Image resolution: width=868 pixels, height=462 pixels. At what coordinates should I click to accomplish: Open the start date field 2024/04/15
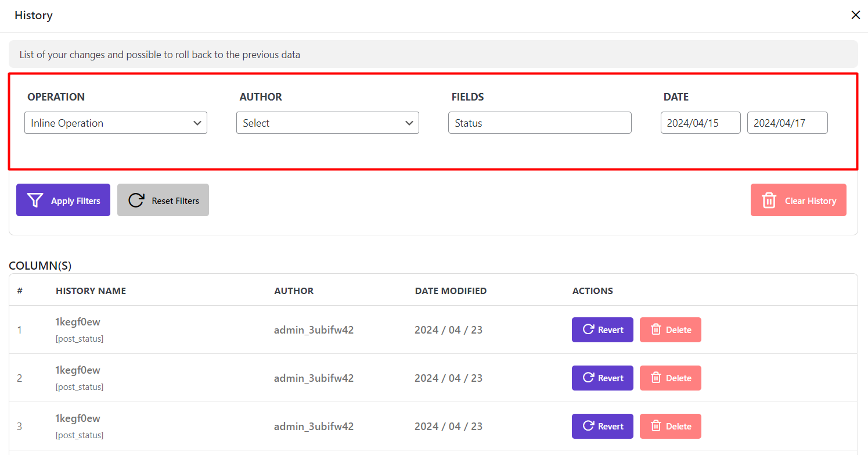click(x=700, y=123)
